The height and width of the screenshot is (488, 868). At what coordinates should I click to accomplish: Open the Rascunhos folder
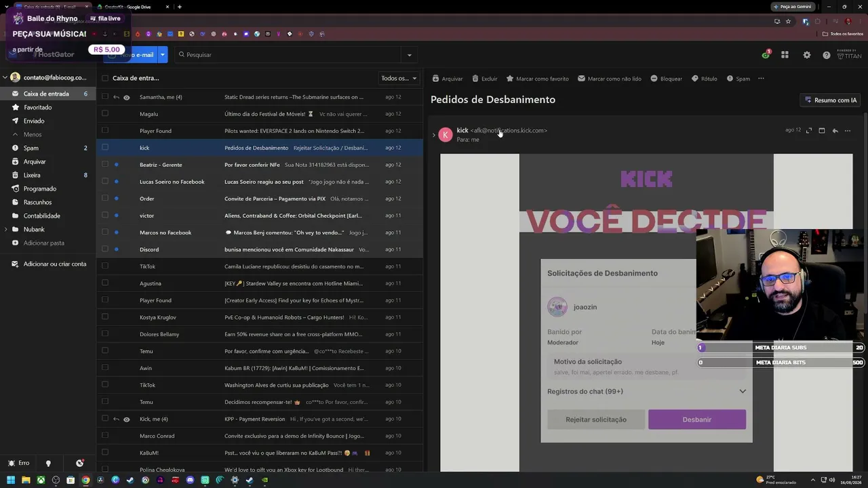click(49, 202)
